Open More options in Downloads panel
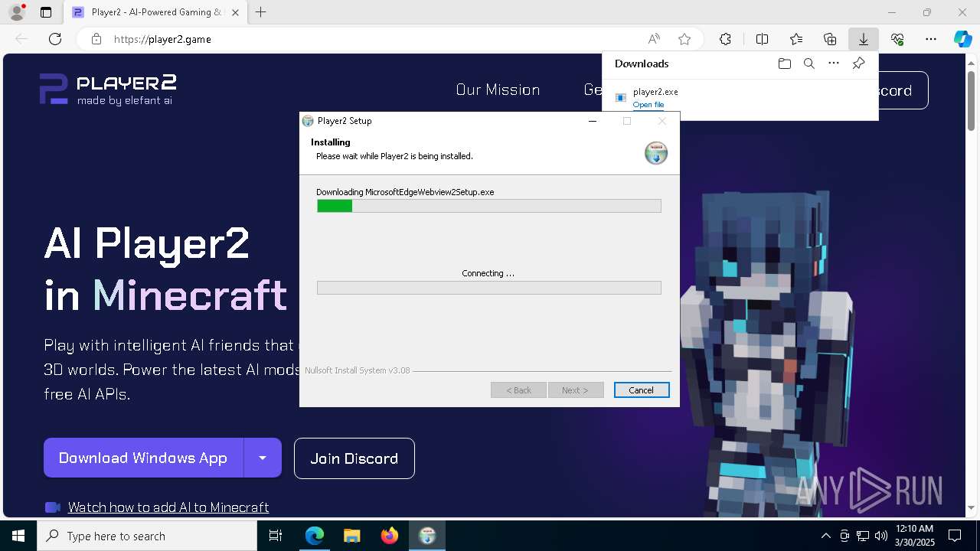Image resolution: width=980 pixels, height=551 pixels. 834,64
